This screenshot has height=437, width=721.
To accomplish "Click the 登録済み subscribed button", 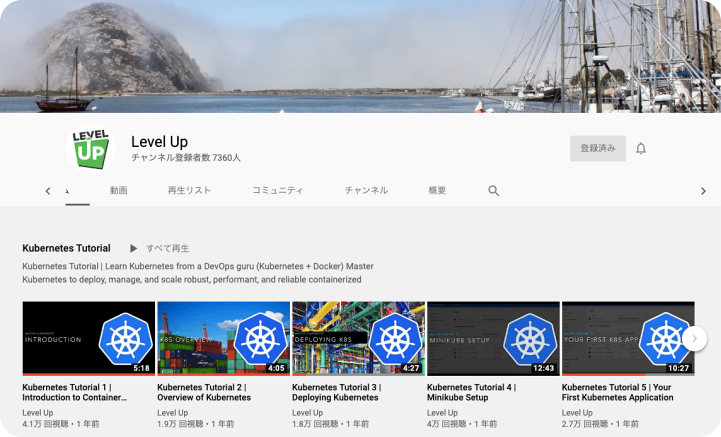I will click(x=598, y=148).
